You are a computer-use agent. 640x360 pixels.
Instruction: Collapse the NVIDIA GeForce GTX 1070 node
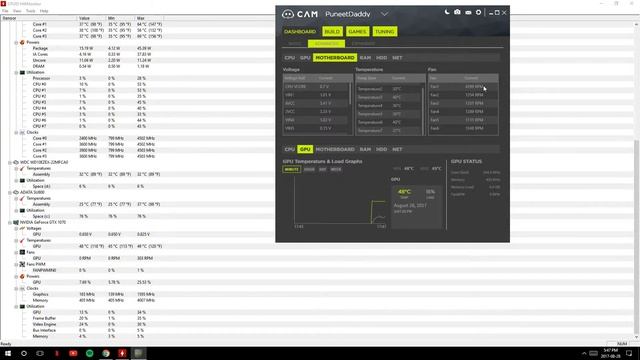(10, 223)
